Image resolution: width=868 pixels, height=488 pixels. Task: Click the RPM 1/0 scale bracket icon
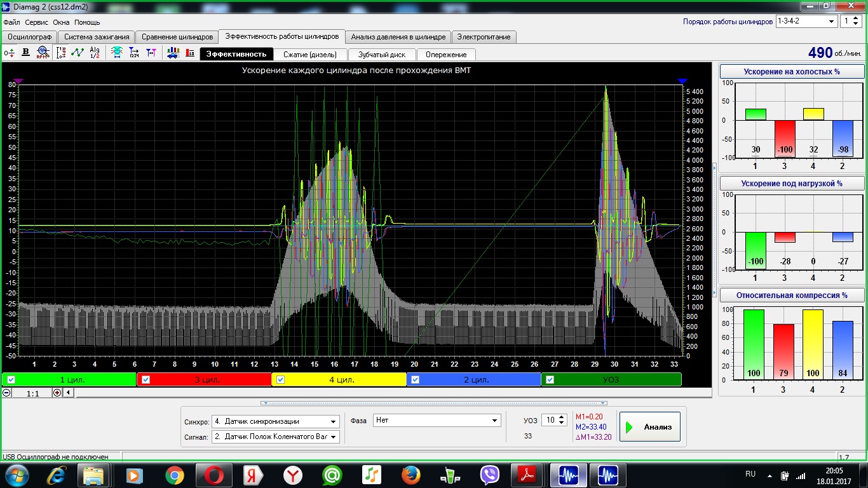[62, 53]
